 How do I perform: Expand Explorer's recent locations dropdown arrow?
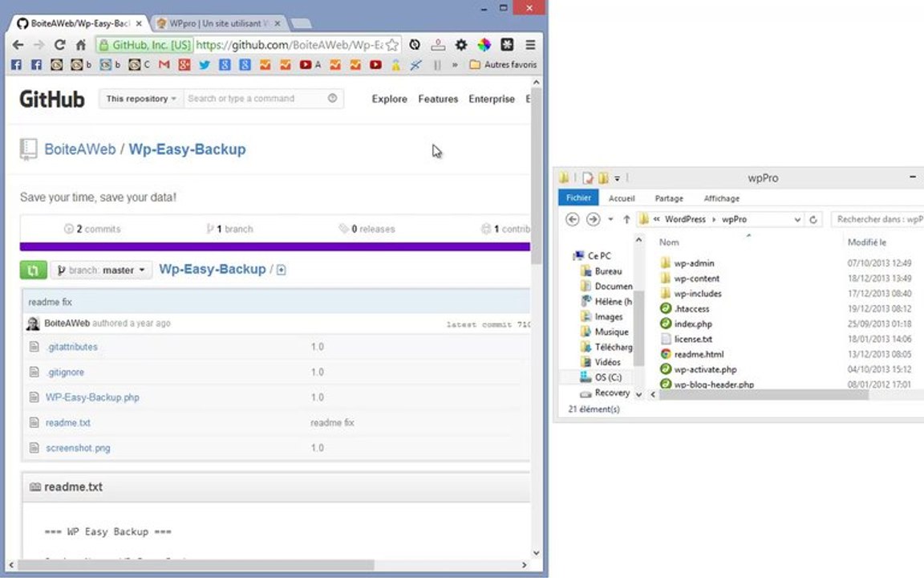(x=610, y=219)
